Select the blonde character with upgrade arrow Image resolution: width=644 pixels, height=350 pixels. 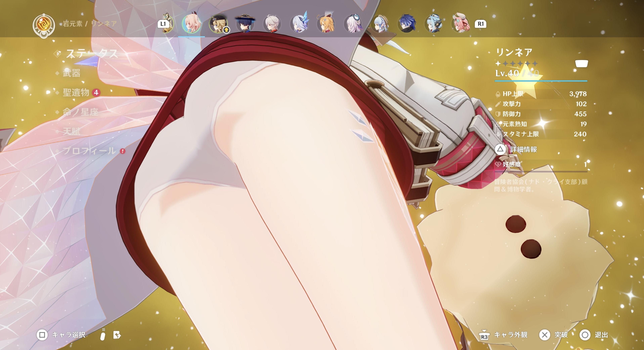218,24
